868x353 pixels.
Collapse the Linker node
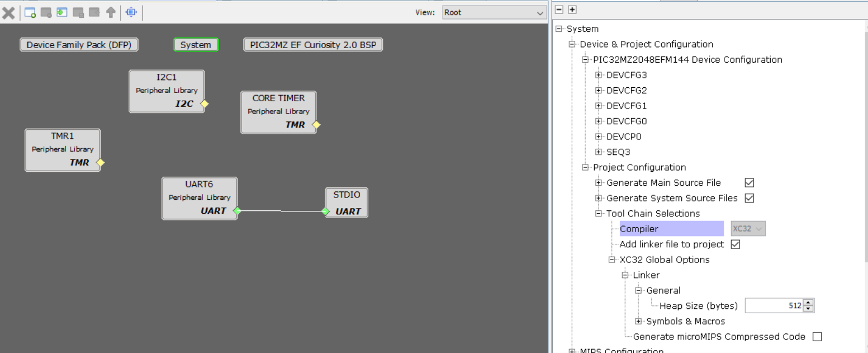click(x=625, y=275)
